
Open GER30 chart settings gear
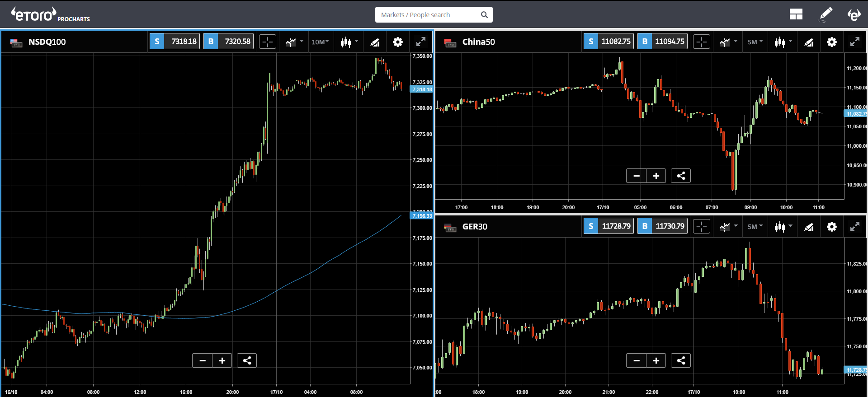pyautogui.click(x=831, y=227)
